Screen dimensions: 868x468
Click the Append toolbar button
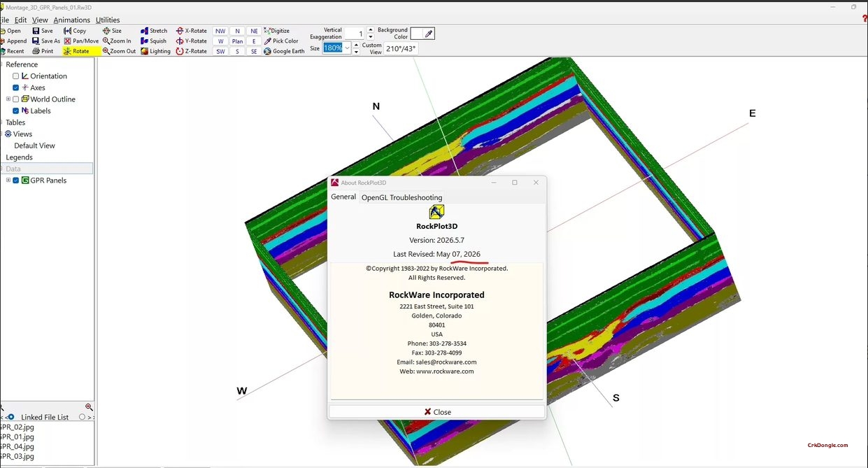(13, 41)
